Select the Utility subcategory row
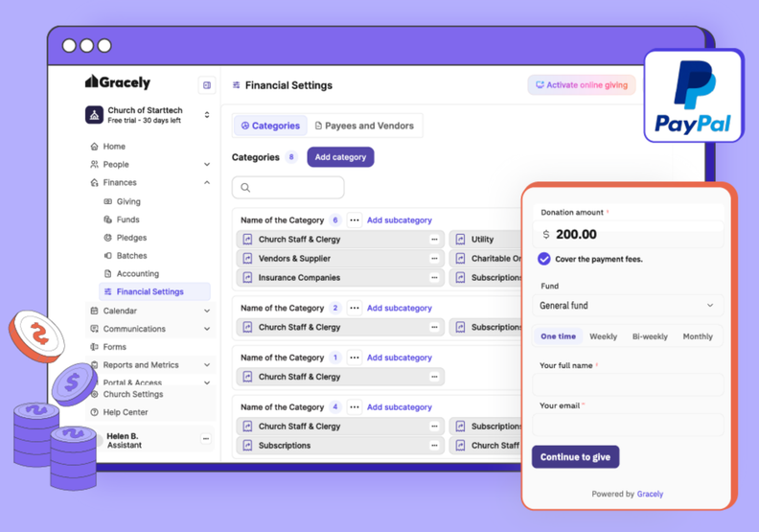The height and width of the screenshot is (532, 759). pos(486,239)
